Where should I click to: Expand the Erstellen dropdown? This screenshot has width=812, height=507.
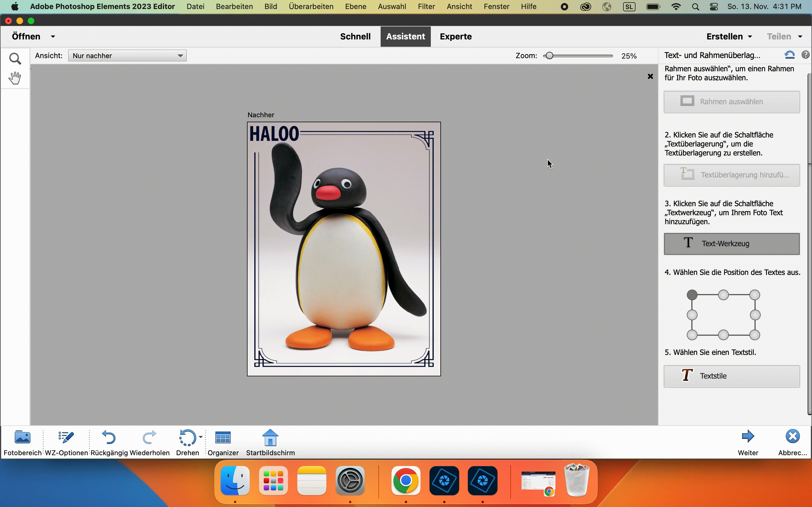(x=729, y=37)
